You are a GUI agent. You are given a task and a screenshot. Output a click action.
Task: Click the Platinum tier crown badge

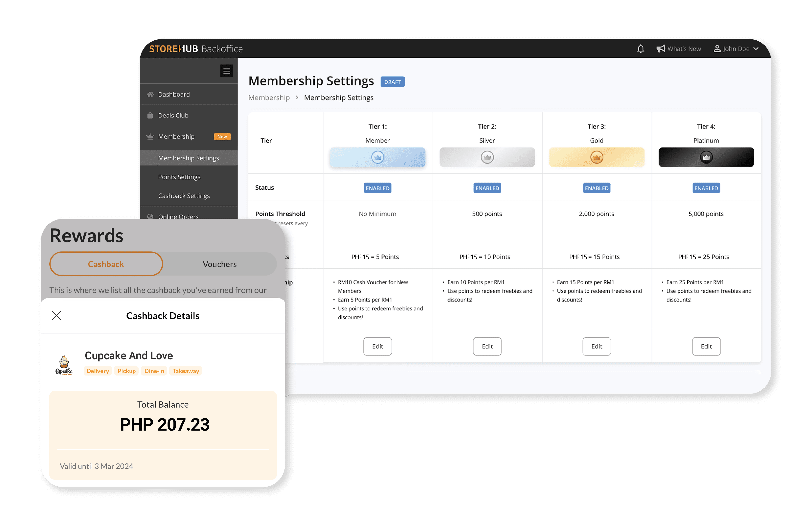pyautogui.click(x=706, y=157)
